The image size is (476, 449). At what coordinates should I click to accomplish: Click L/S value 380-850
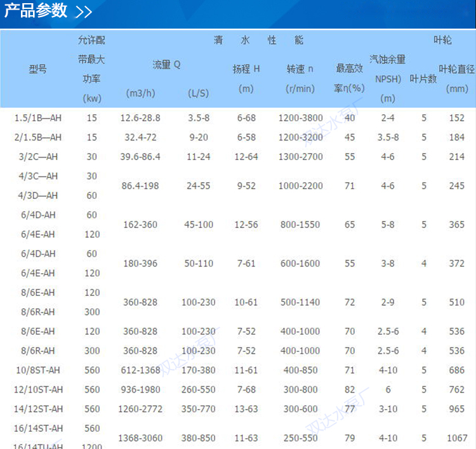[199, 438]
